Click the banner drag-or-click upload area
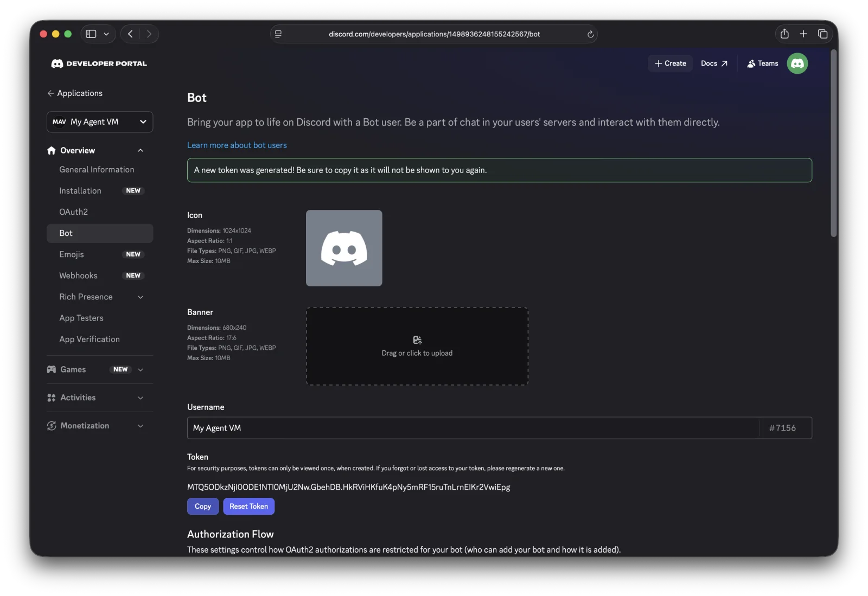The height and width of the screenshot is (596, 868). [x=417, y=346]
